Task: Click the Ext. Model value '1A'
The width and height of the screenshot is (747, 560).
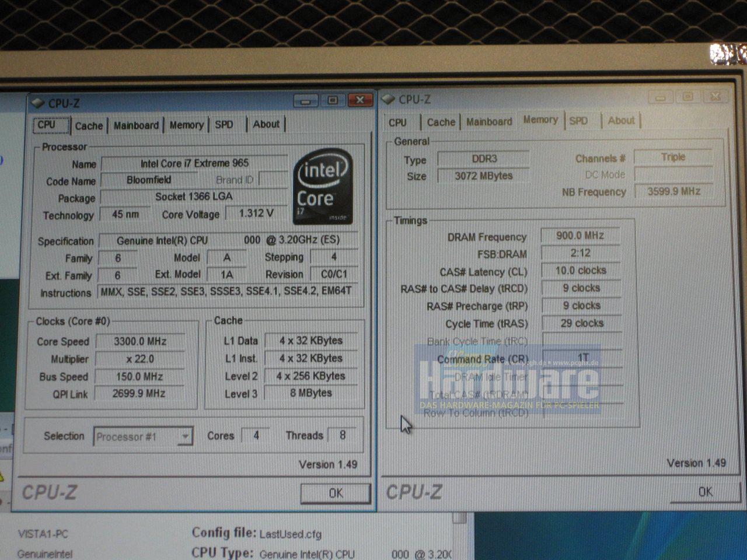Action: 226,274
